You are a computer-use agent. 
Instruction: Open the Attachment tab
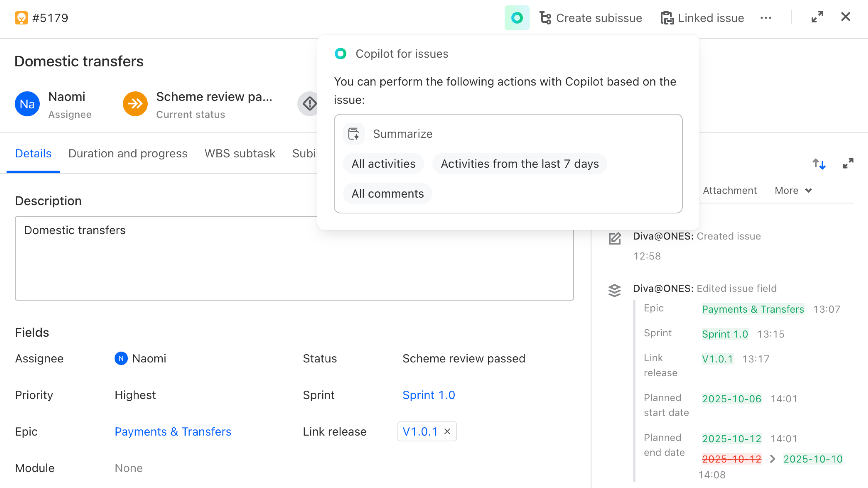pyautogui.click(x=729, y=190)
